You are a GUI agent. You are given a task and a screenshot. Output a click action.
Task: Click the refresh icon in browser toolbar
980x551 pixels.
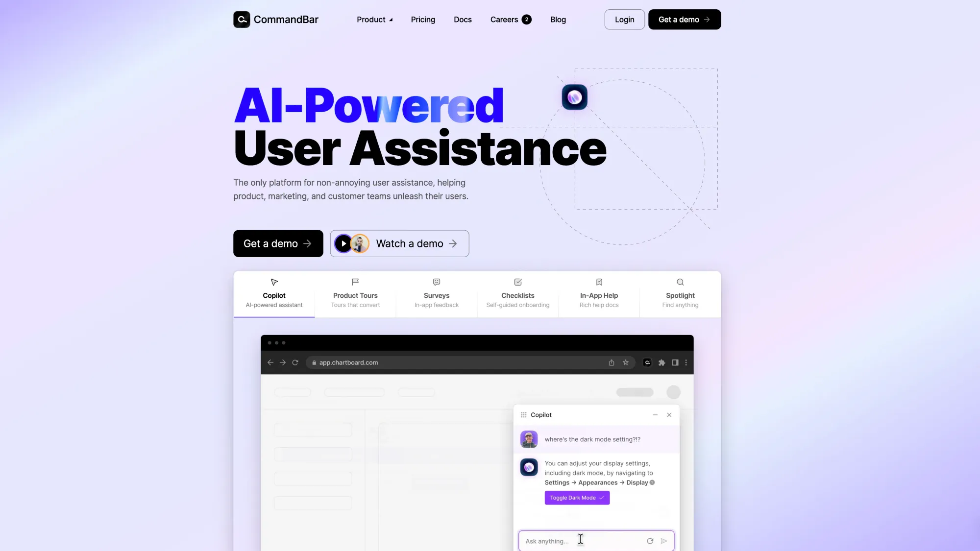[x=295, y=362]
